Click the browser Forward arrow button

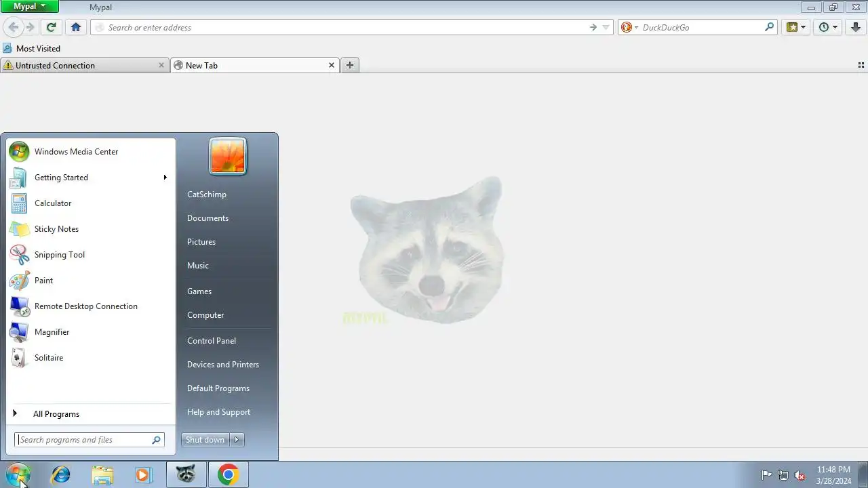tap(30, 27)
